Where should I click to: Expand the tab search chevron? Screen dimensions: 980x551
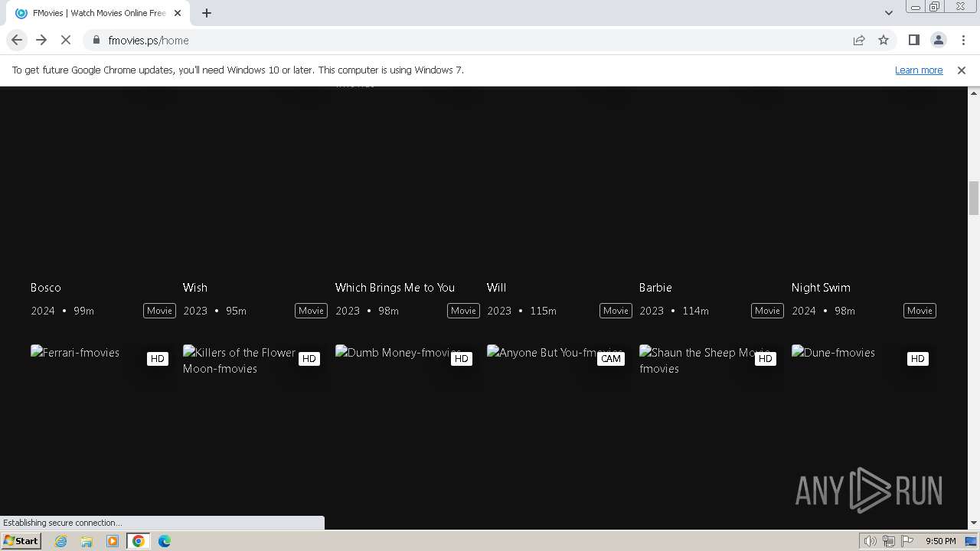pos(888,13)
